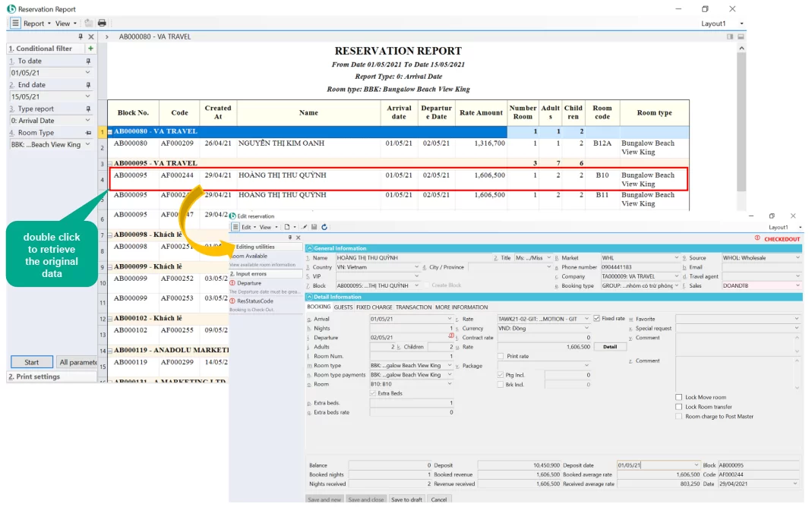Click the Print icon in the report toolbar

click(102, 24)
